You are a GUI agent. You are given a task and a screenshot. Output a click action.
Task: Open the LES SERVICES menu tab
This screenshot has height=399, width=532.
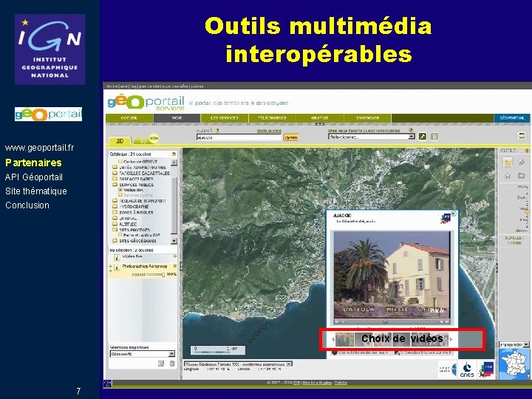(x=225, y=117)
